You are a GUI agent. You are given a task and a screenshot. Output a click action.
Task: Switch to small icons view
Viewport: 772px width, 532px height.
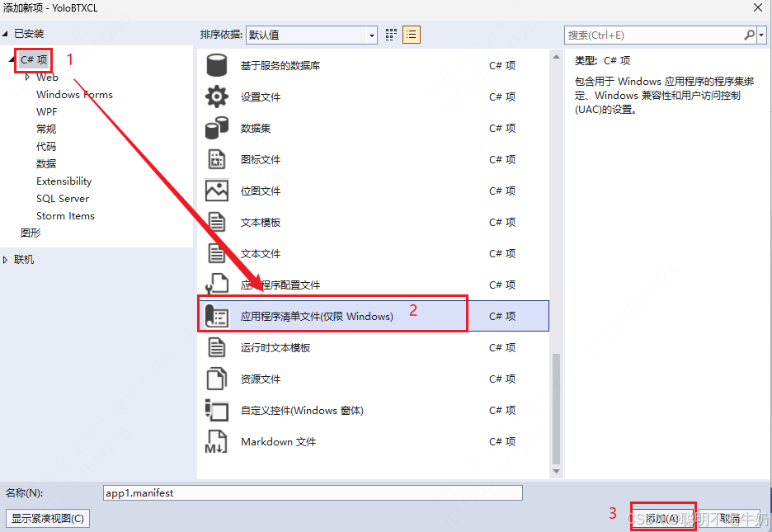[x=391, y=35]
